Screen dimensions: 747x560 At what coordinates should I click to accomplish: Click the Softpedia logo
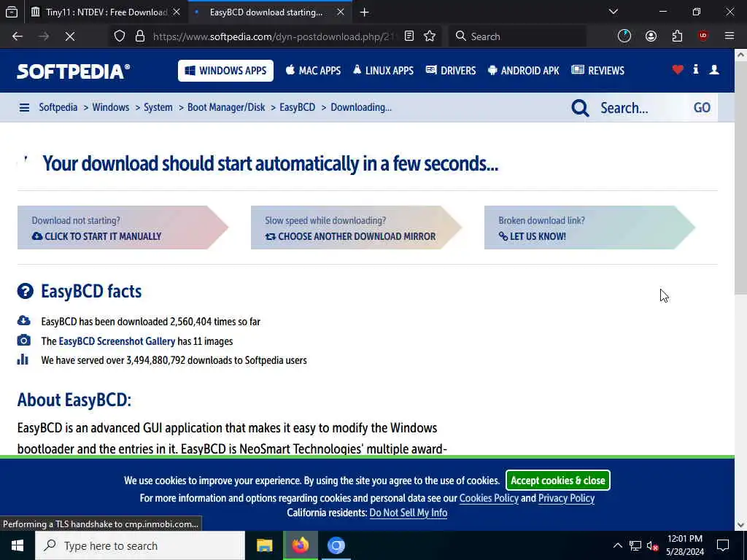pyautogui.click(x=74, y=71)
